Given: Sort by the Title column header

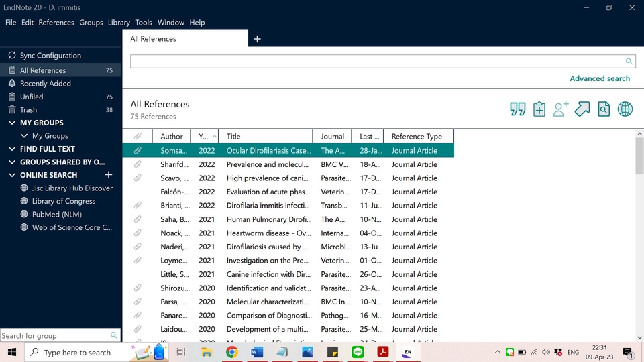Looking at the screenshot, I should point(266,136).
